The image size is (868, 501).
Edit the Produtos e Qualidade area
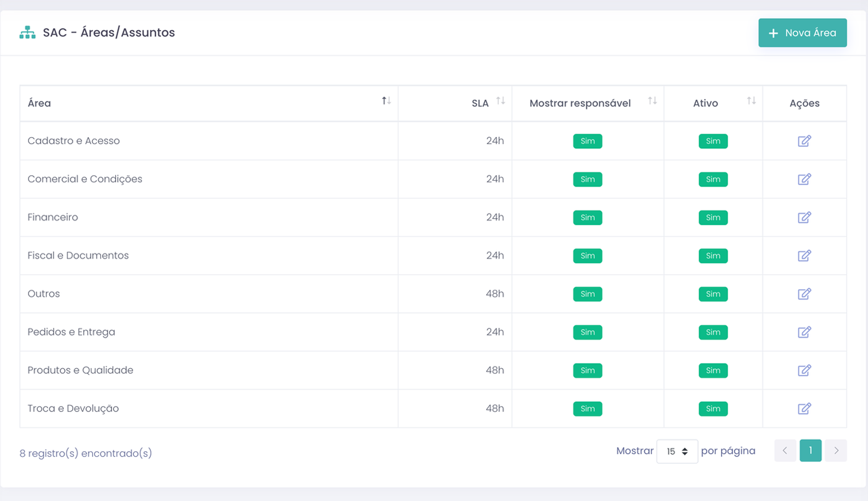[804, 370]
